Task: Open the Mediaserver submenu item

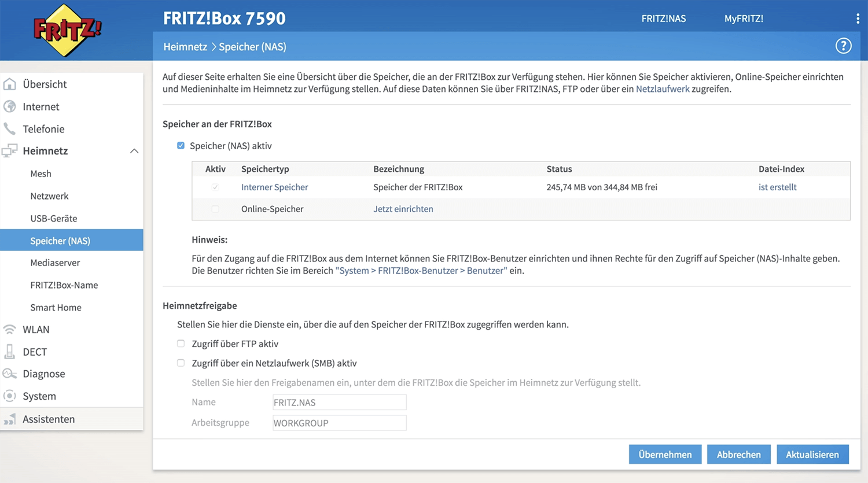Action: pyautogui.click(x=55, y=263)
